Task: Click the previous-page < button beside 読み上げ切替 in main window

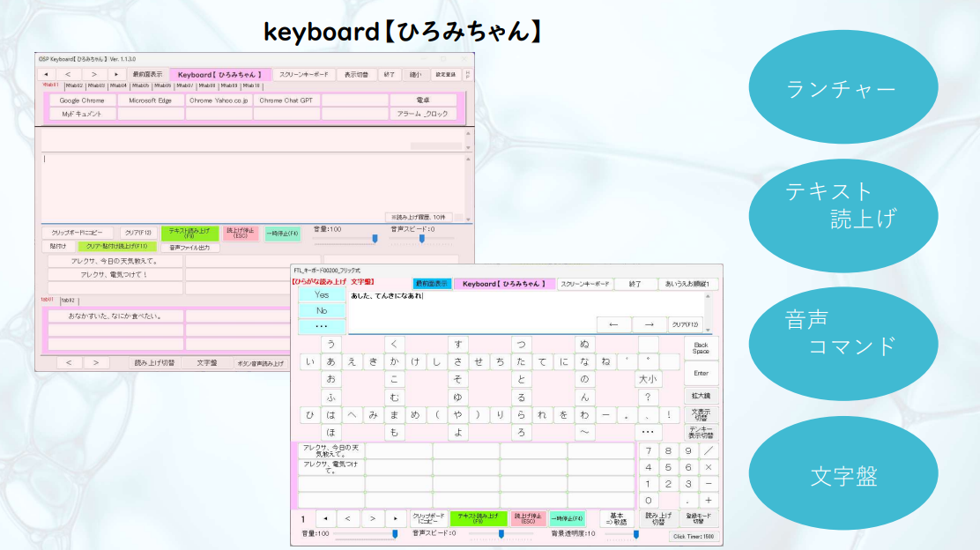Action: (69, 362)
